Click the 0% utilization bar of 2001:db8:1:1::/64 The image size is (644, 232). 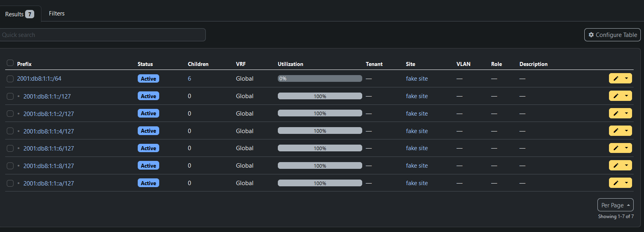pos(320,79)
